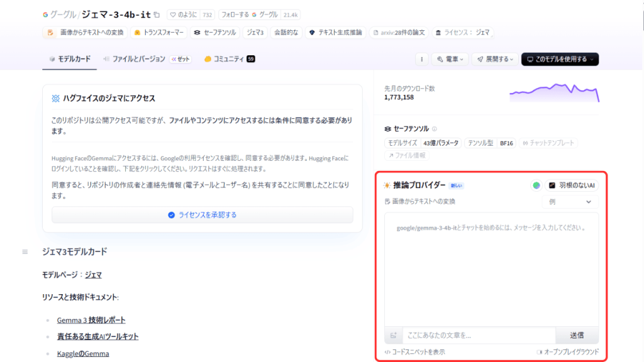Click the Safetensors info icon in the sidebar
Viewport: 644px width, 362px height.
tap(435, 129)
